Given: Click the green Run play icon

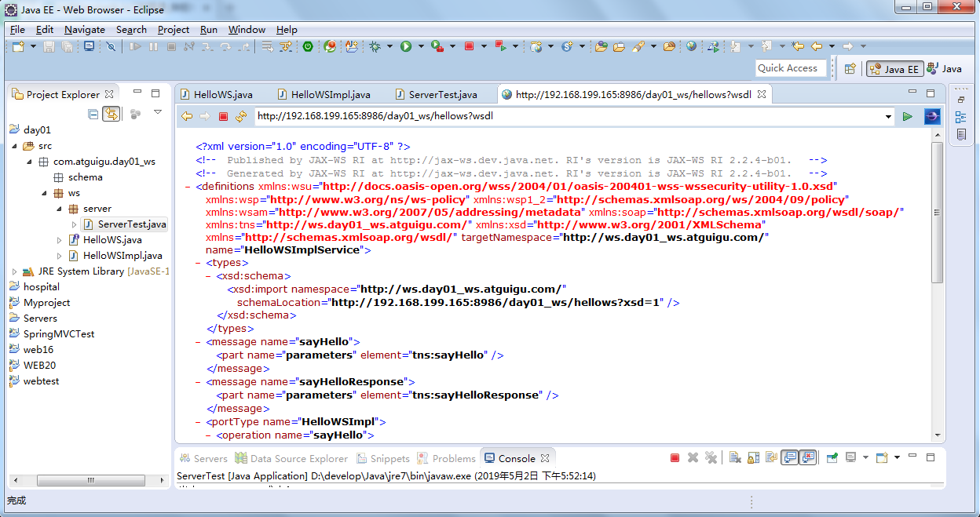Looking at the screenshot, I should coord(406,46).
